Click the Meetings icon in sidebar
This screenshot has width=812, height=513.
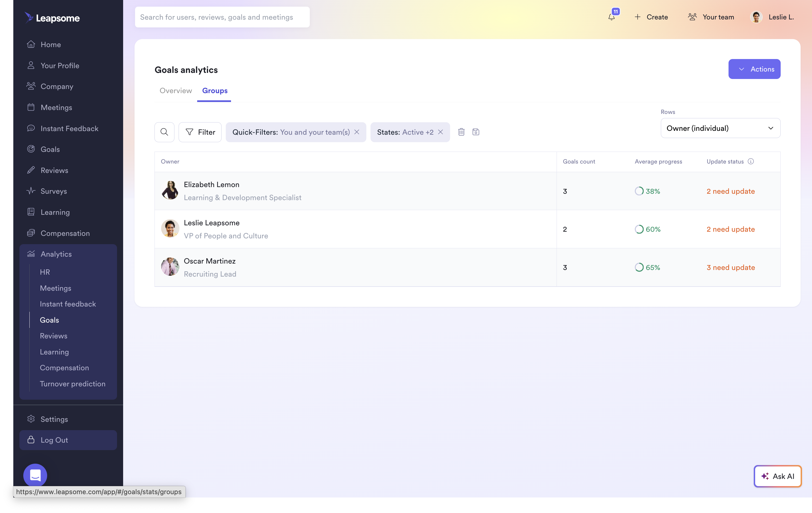31,108
